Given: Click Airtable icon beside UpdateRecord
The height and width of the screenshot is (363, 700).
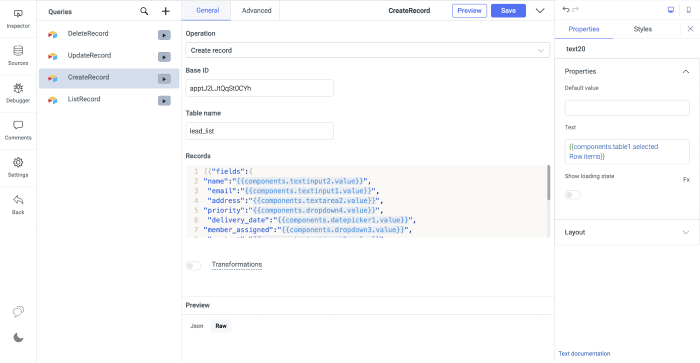Looking at the screenshot, I should tap(53, 56).
